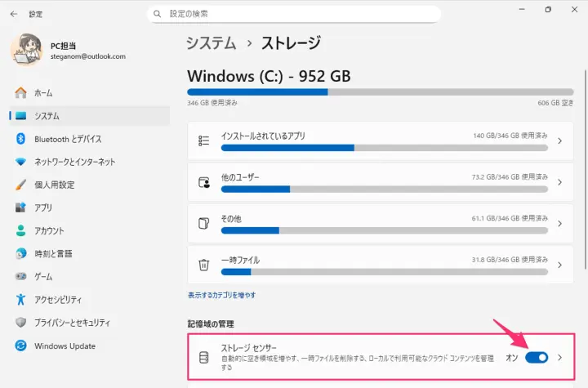Click the back arrow icon
This screenshot has height=388, width=588.
point(13,14)
